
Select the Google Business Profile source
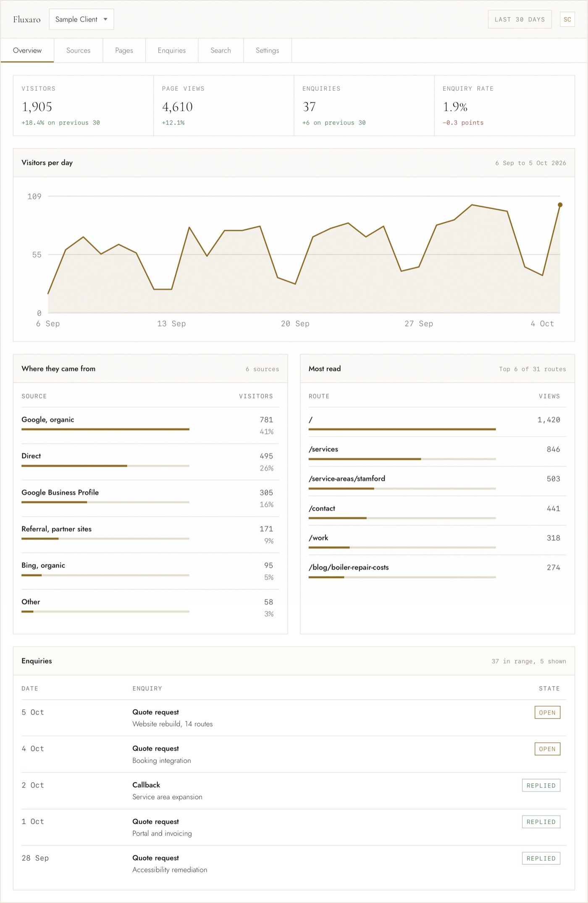(x=150, y=498)
